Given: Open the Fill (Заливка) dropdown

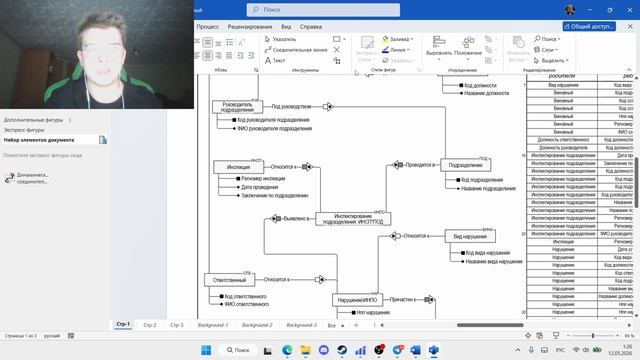Looking at the screenshot, I should tap(398, 39).
